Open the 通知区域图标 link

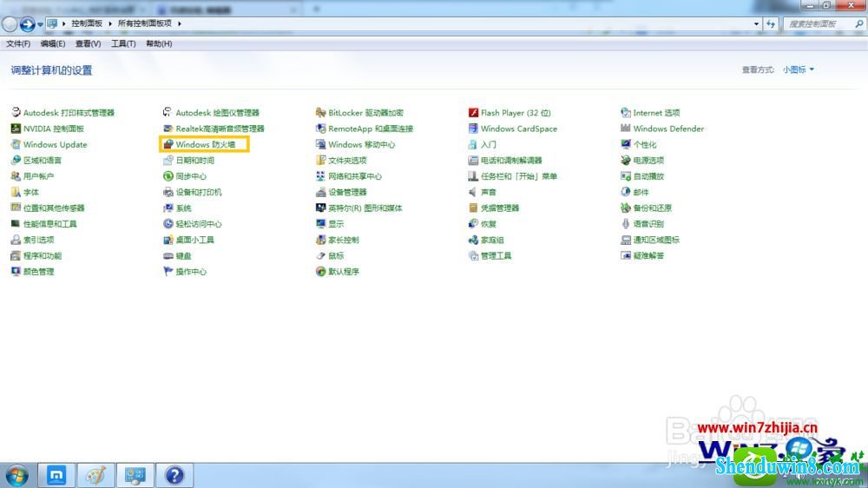point(656,240)
